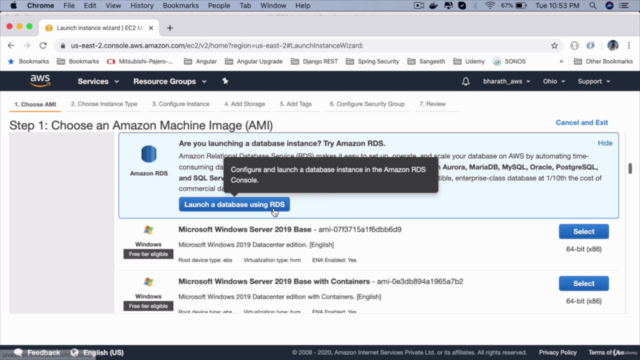Bookmark this page with the star

[x=554, y=46]
